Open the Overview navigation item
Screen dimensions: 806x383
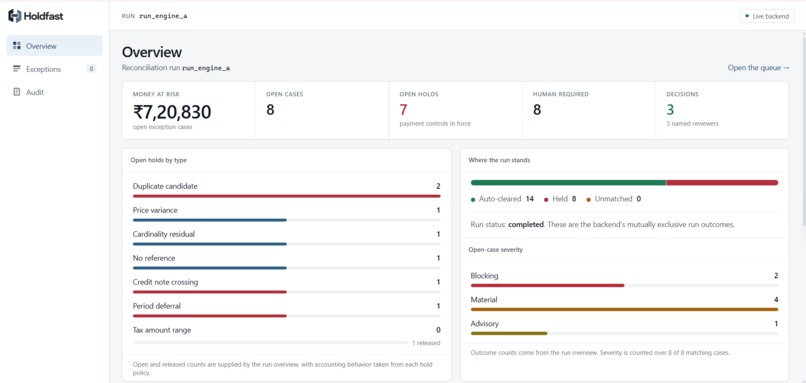54,46
